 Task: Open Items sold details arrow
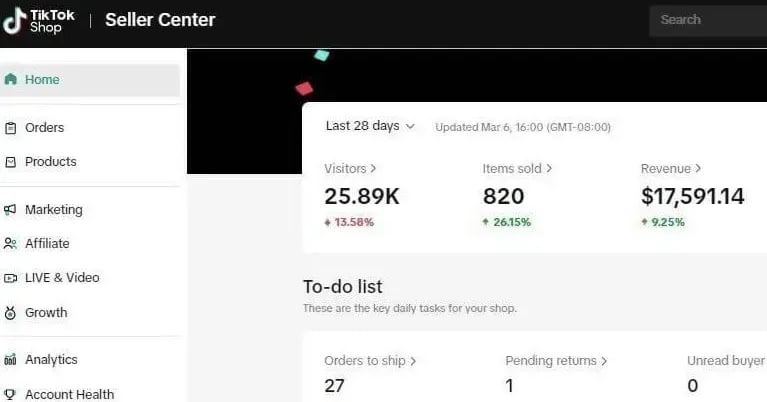[549, 168]
